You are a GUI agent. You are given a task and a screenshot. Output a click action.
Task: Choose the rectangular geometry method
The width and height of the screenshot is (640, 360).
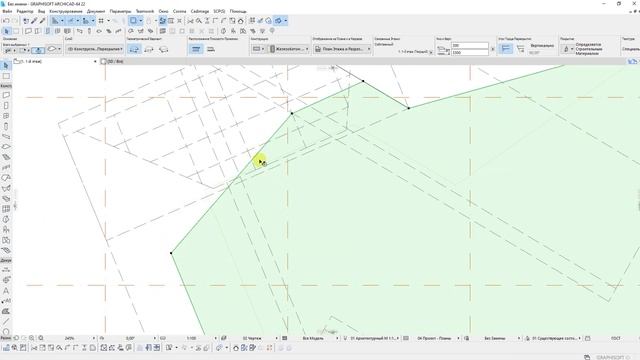[149, 49]
